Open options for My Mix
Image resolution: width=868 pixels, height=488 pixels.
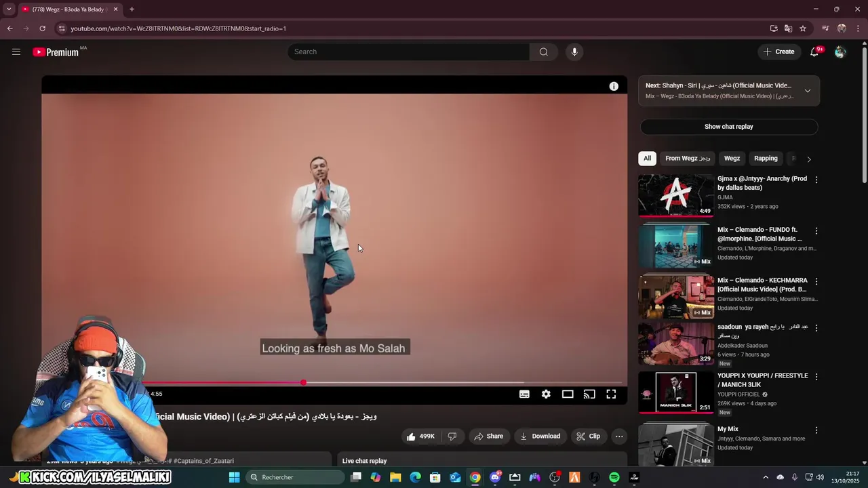pos(816,430)
